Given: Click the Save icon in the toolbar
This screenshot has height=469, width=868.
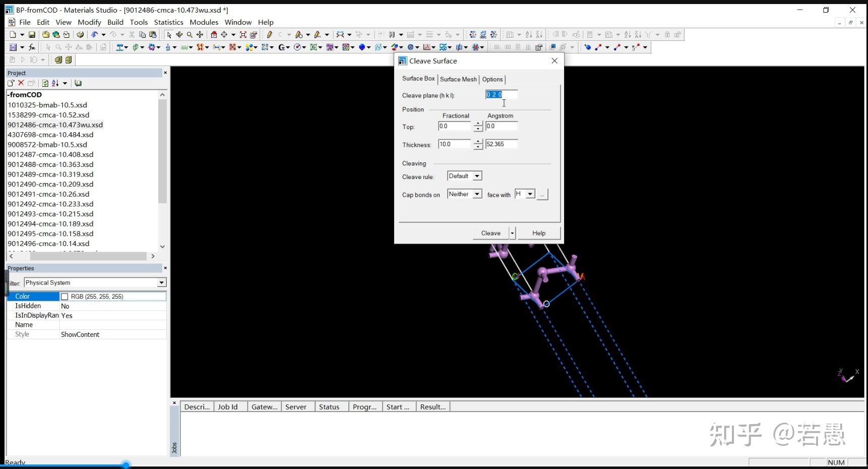Looking at the screenshot, I should click(x=32, y=35).
